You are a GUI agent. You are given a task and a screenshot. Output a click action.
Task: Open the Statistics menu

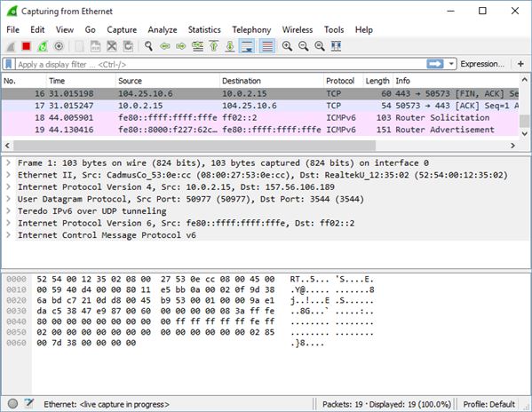tap(204, 30)
